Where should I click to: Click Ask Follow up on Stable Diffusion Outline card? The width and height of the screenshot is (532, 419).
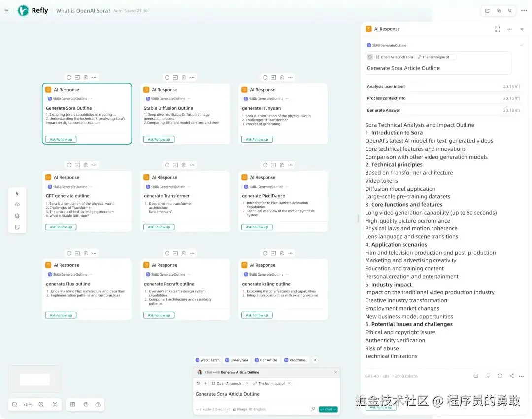pyautogui.click(x=159, y=139)
